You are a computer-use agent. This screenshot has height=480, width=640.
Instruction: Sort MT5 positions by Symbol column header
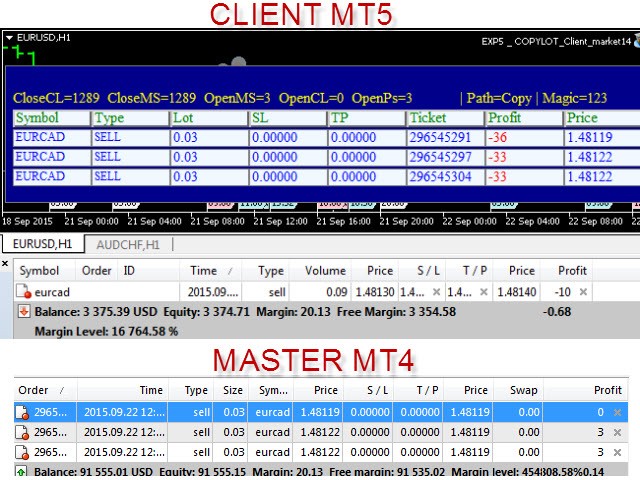point(39,271)
